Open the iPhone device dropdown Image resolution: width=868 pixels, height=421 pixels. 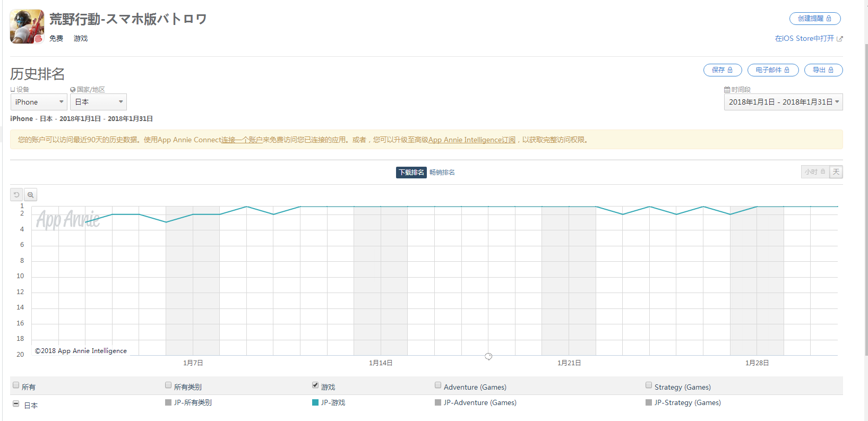[x=39, y=102]
